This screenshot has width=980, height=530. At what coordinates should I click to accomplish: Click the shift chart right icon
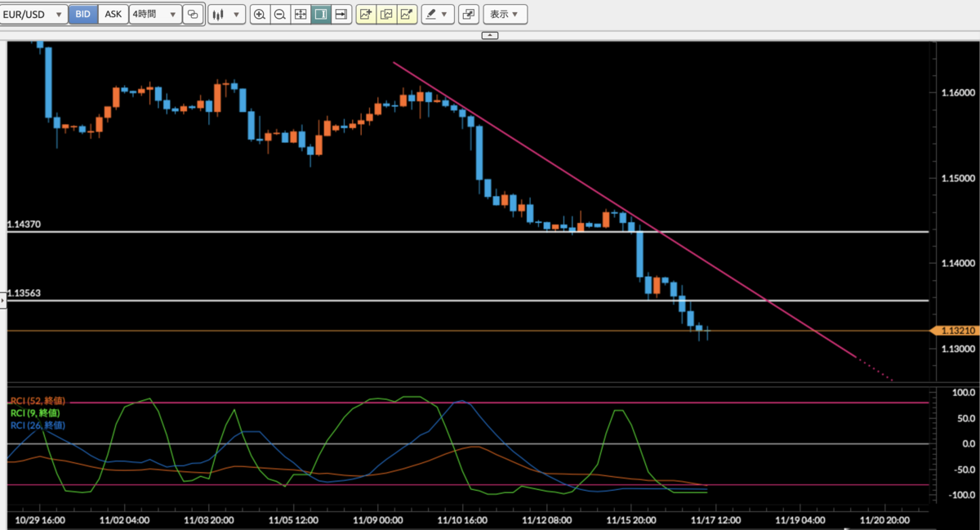(x=341, y=14)
